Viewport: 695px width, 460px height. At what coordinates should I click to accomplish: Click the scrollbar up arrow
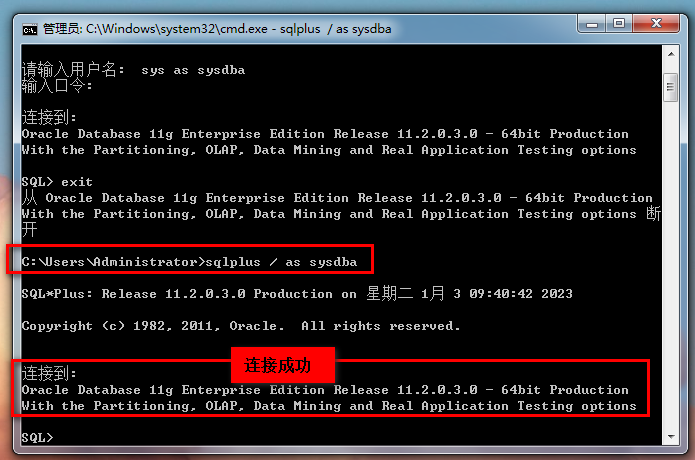[x=671, y=54]
